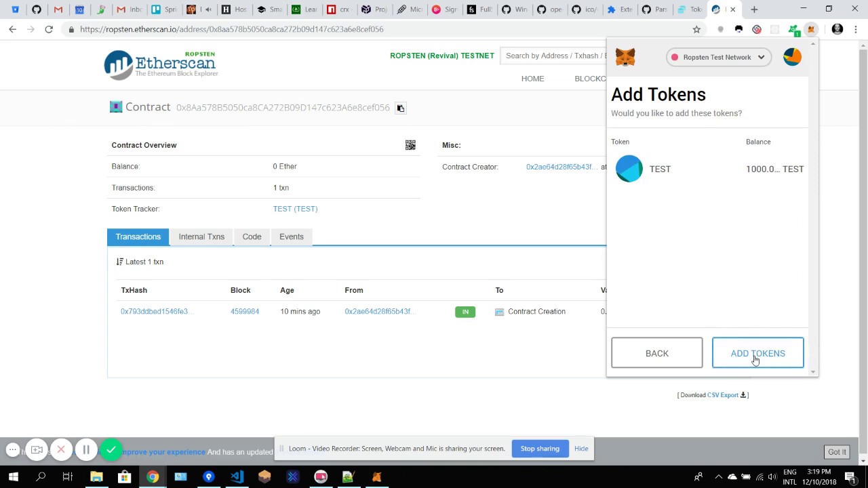Open File Explorer from taskbar
The image size is (868, 488).
pos(96,477)
